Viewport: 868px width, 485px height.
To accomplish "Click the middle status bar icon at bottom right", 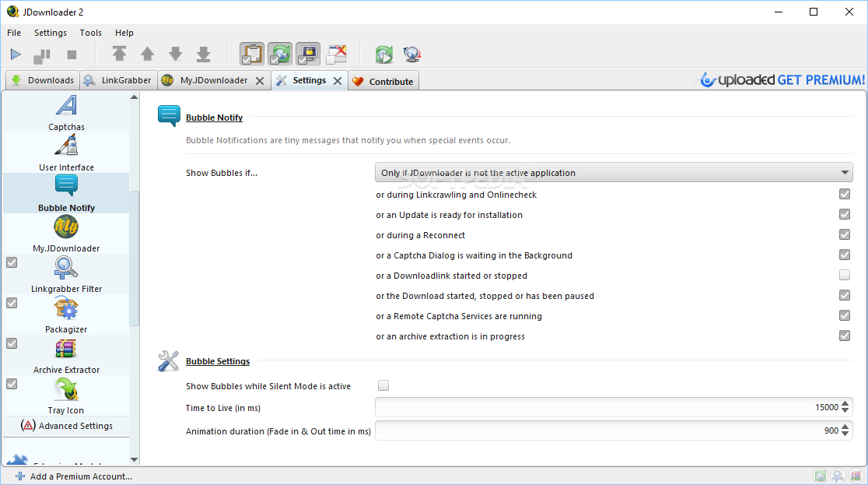I will [838, 476].
